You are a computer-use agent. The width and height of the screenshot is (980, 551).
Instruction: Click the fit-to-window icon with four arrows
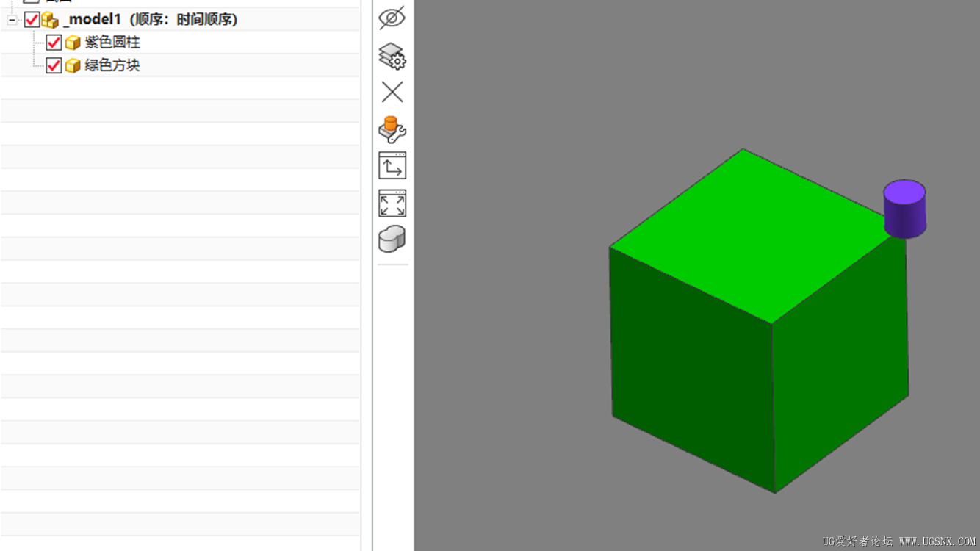coord(392,204)
